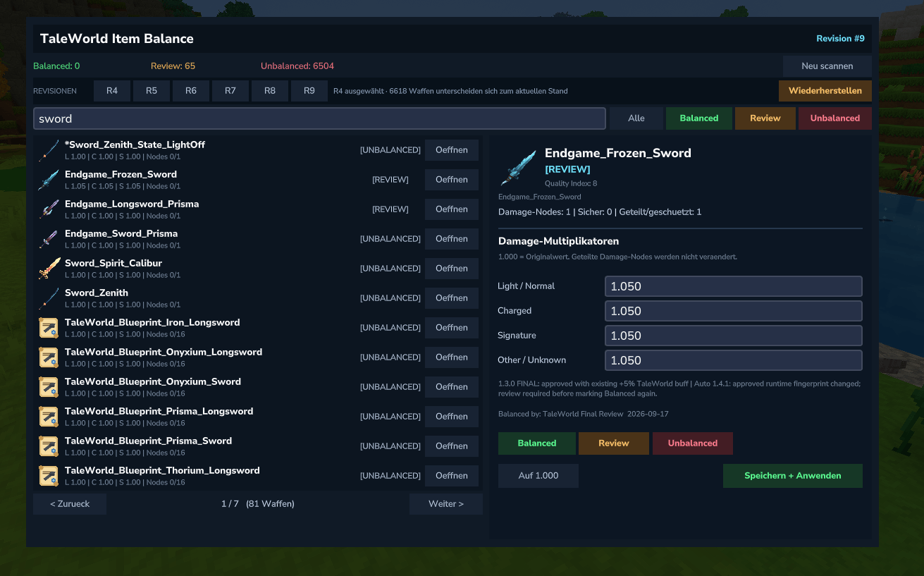Open Sword_Spirit_Calibur with Oeffnen
This screenshot has height=576, width=924.
(x=452, y=269)
